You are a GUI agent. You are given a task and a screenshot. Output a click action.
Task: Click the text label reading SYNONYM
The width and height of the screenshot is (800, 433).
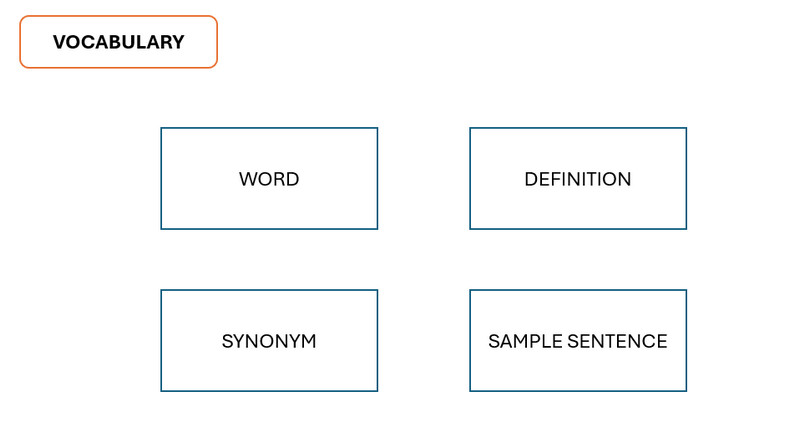tap(269, 341)
